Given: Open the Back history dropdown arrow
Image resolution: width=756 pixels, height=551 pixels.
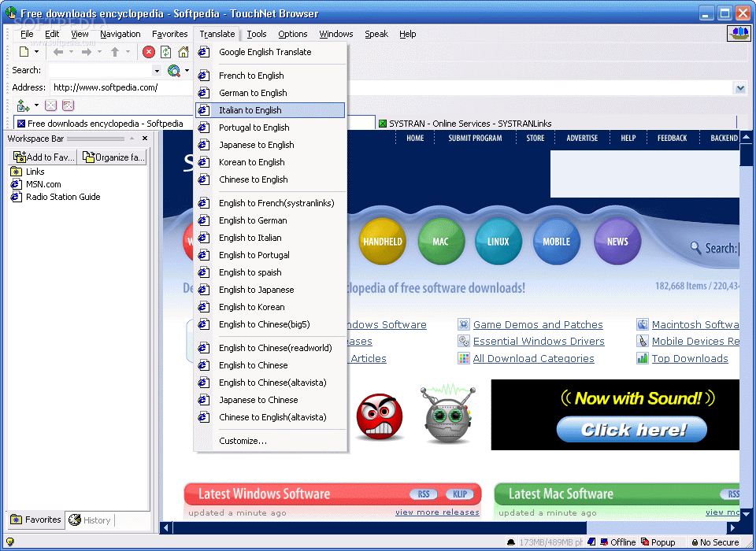Looking at the screenshot, I should [x=71, y=52].
